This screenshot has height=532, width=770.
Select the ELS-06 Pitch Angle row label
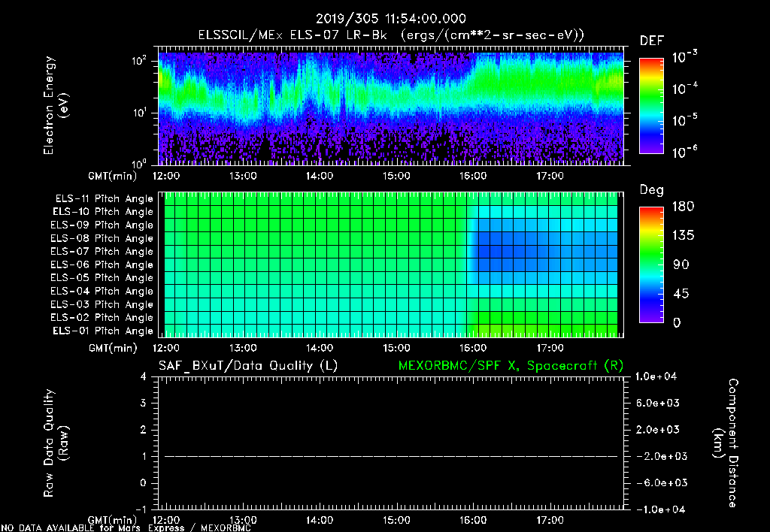coord(102,264)
